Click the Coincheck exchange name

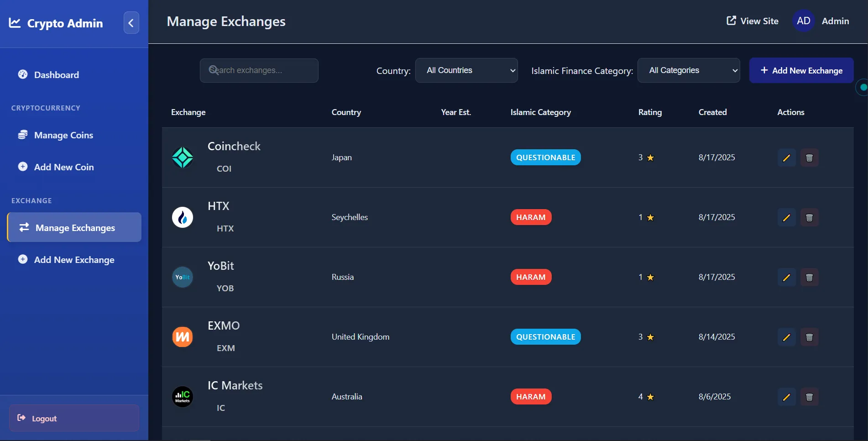coord(234,146)
